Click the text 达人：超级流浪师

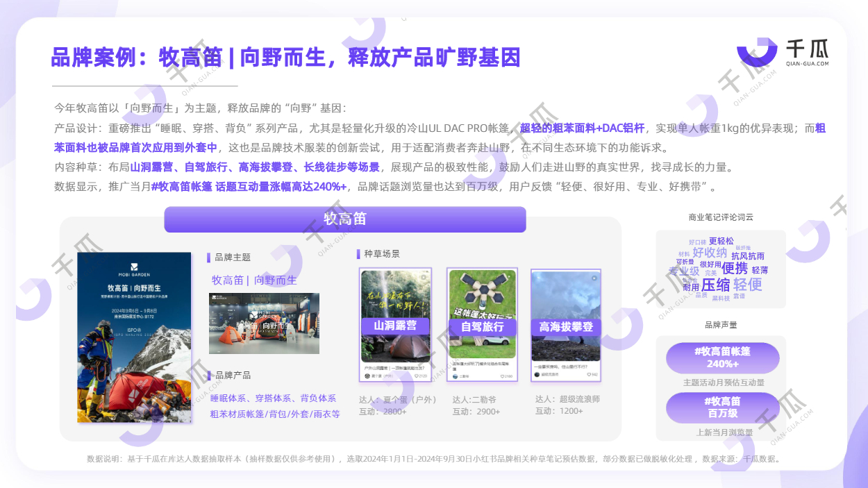coord(567,399)
